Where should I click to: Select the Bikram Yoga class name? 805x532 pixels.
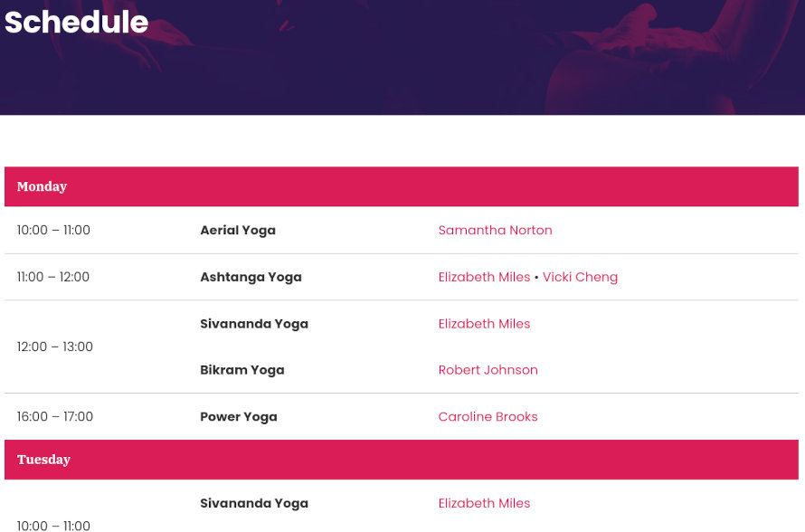pyautogui.click(x=242, y=370)
